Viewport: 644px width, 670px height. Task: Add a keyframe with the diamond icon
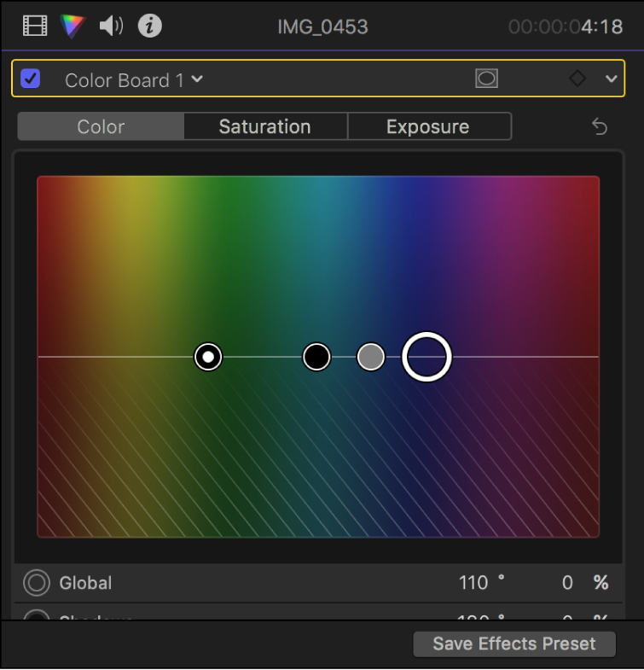click(577, 79)
